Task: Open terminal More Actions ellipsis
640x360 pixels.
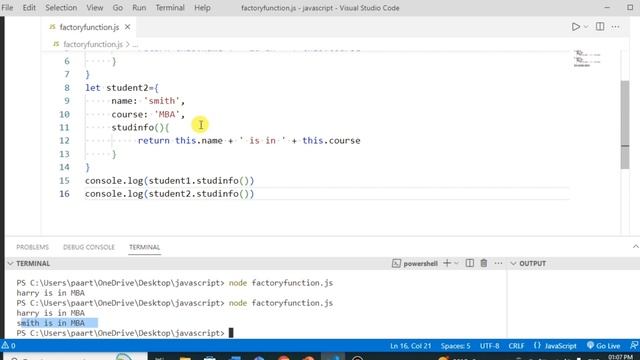Action: click(498, 264)
